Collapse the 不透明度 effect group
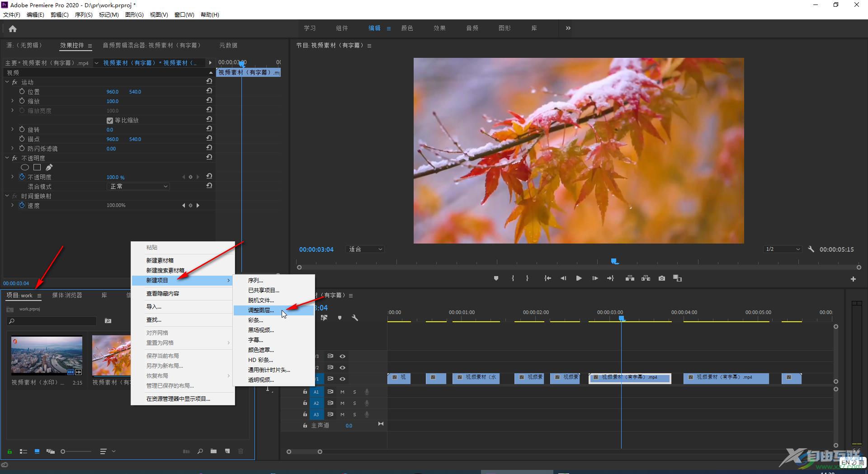 7,158
